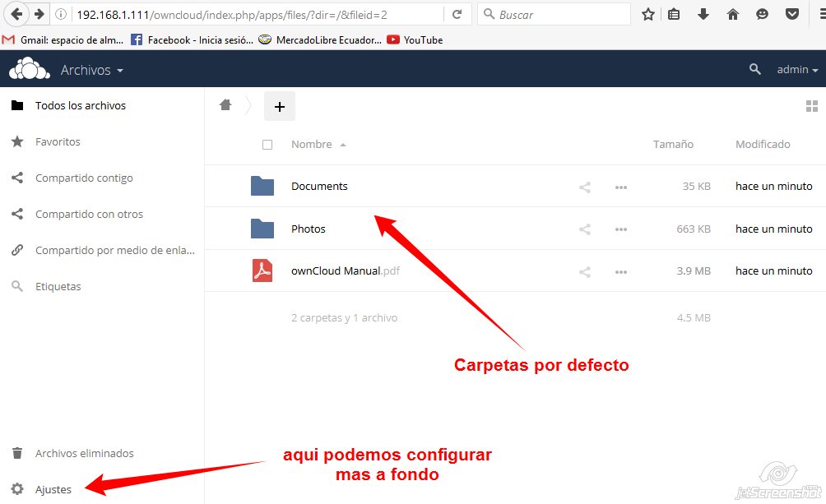The image size is (826, 504).
Task: Tick the select-all files checkbox
Action: click(x=267, y=145)
